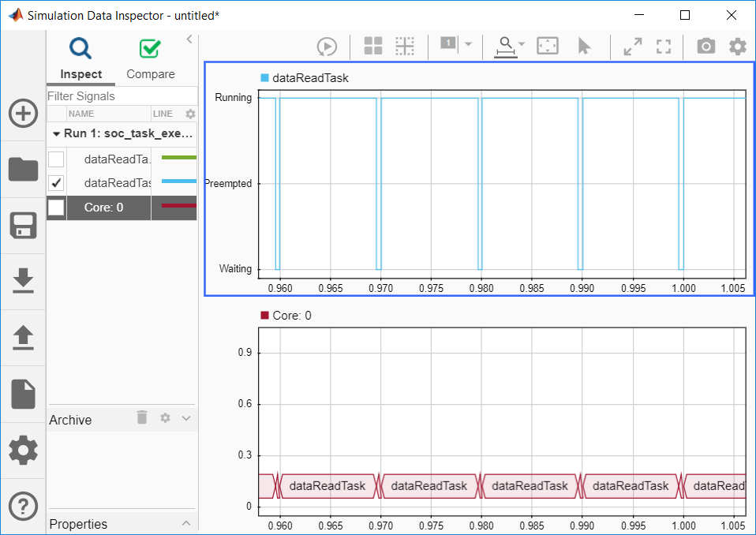Create a report with the document icon
756x535 pixels.
[x=23, y=394]
